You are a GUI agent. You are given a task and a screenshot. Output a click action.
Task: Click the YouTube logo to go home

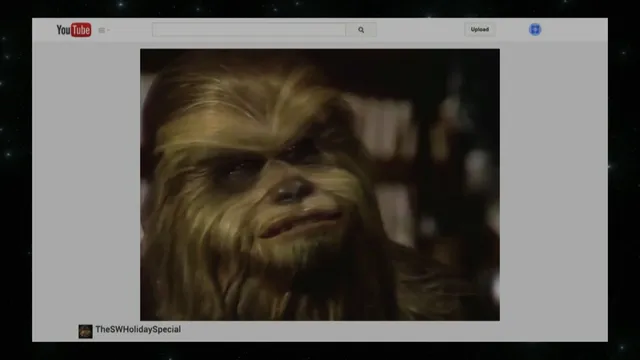pos(73,30)
